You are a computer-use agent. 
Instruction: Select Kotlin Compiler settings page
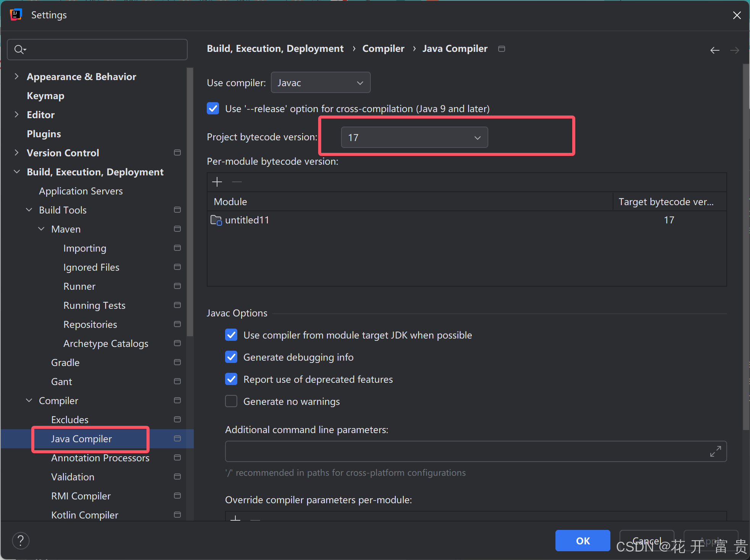85,515
